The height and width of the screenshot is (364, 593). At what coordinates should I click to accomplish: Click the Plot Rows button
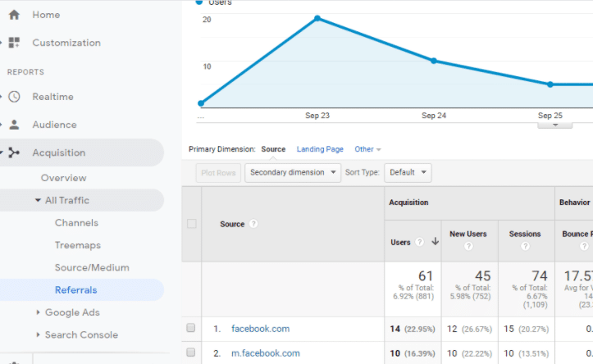tap(218, 173)
